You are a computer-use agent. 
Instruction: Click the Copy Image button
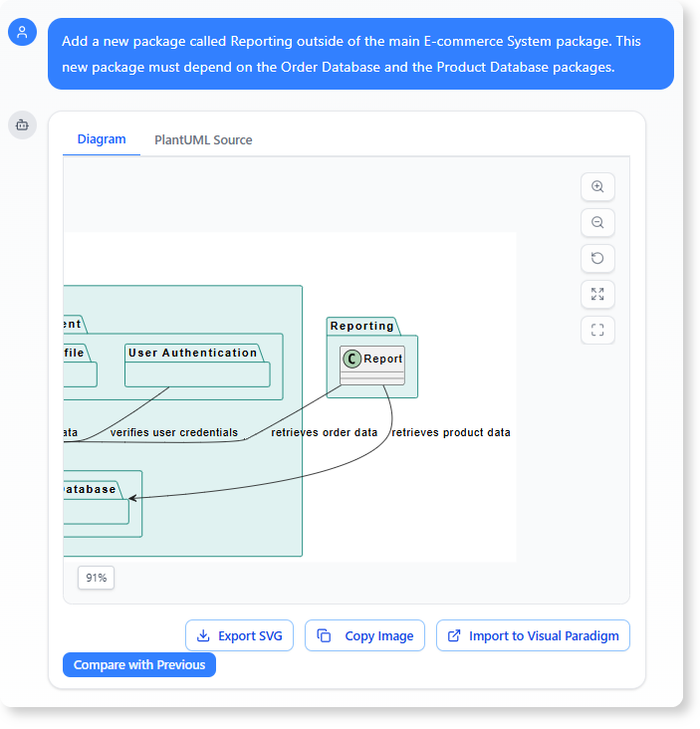[365, 635]
